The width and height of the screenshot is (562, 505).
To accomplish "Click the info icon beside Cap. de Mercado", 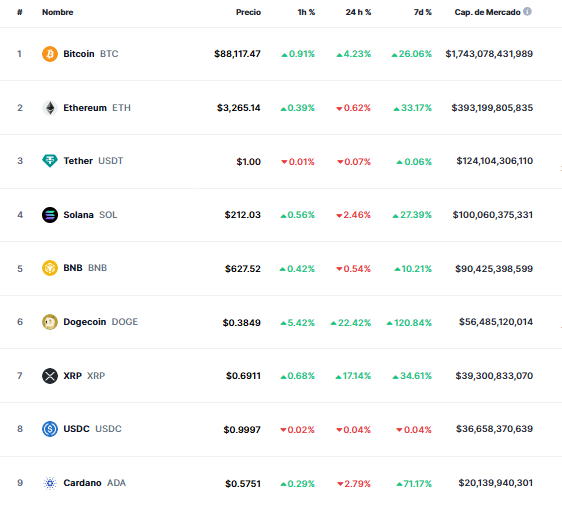I will (527, 11).
